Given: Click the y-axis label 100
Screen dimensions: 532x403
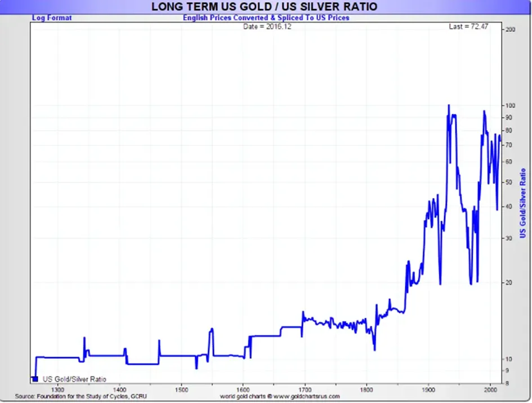Looking at the screenshot, I should click(510, 105).
